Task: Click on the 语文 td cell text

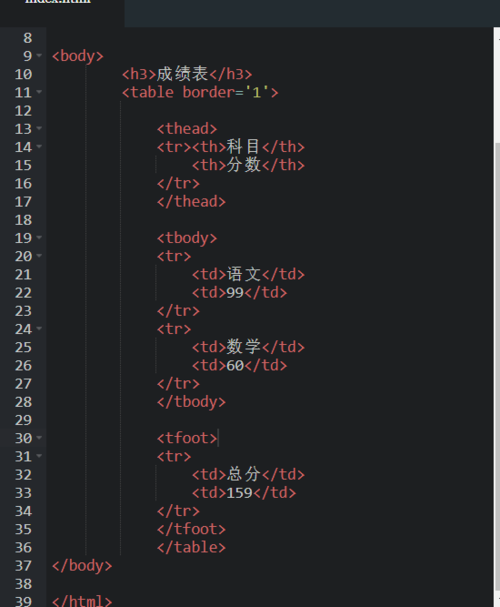Action: [243, 274]
